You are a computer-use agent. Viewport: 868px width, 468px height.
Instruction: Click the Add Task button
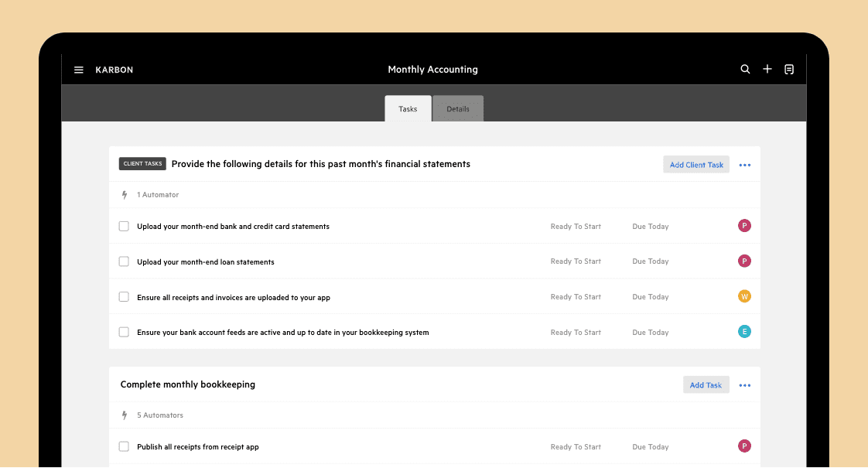point(706,385)
